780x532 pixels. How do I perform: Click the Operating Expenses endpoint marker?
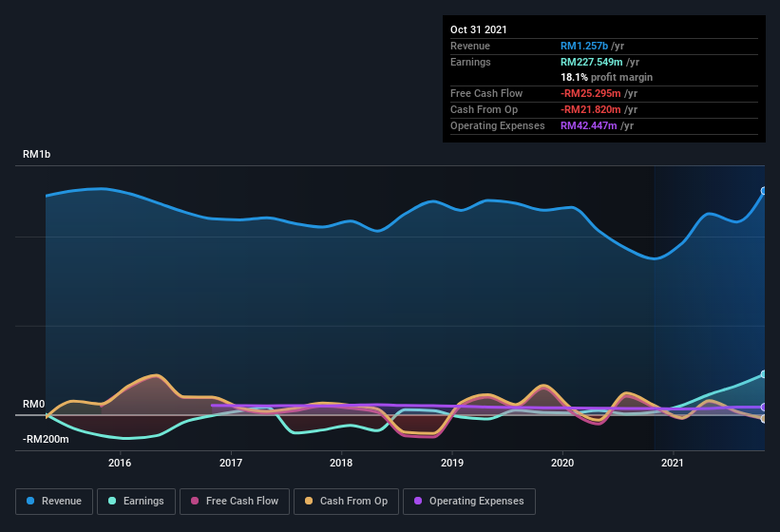point(764,408)
